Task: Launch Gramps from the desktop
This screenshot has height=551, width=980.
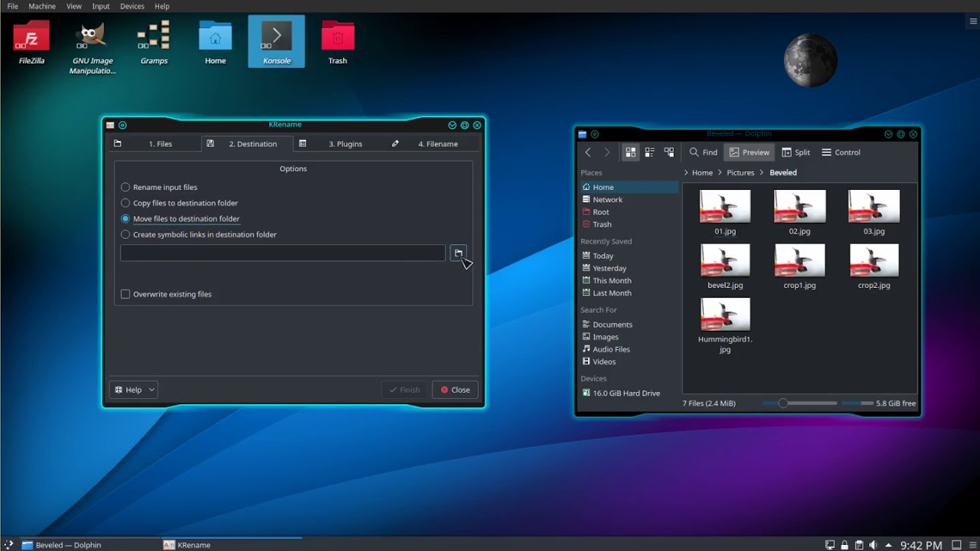Action: 154,42
